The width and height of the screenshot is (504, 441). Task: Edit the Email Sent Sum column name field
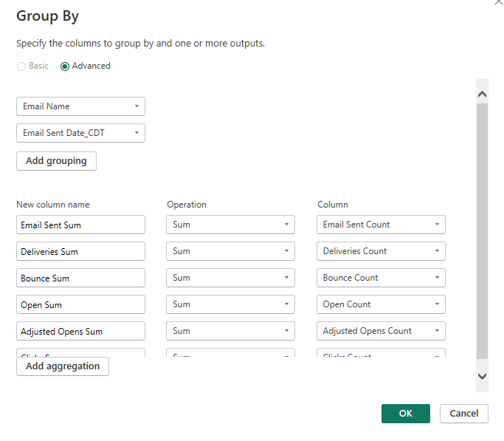coord(80,225)
